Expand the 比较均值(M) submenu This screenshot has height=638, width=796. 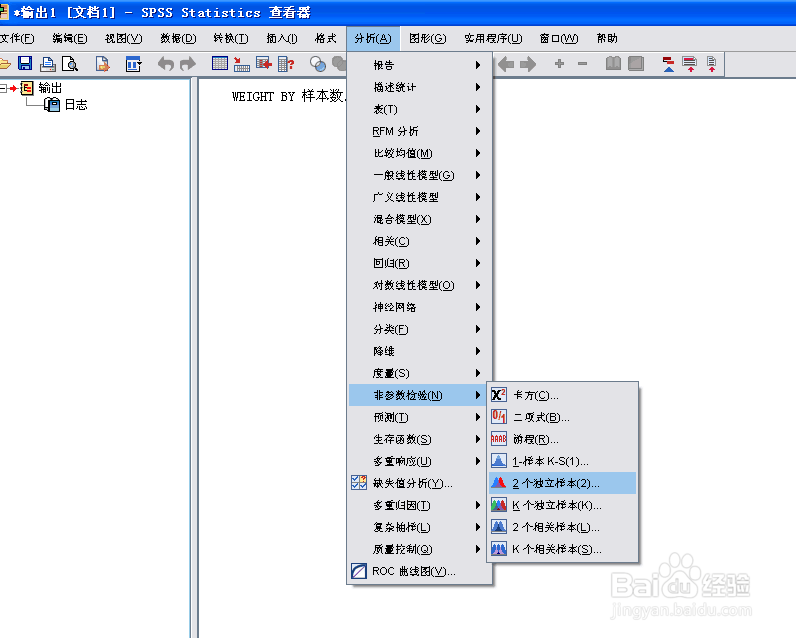click(x=419, y=153)
